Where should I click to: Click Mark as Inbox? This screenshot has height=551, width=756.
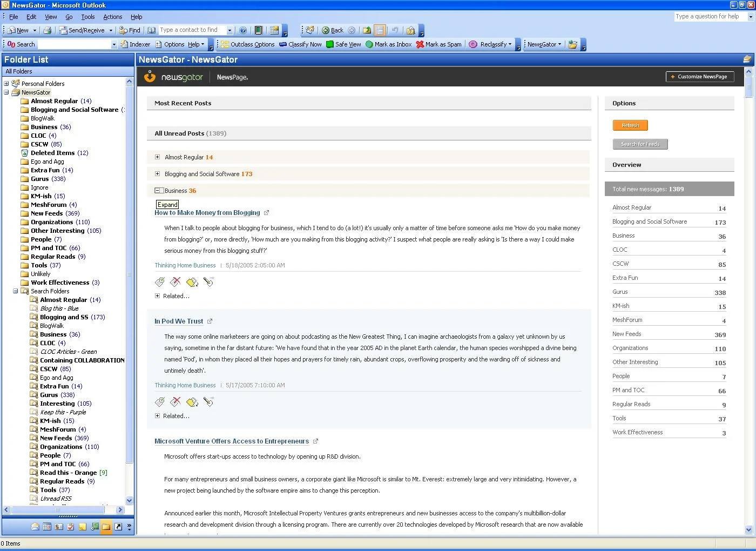pos(389,44)
